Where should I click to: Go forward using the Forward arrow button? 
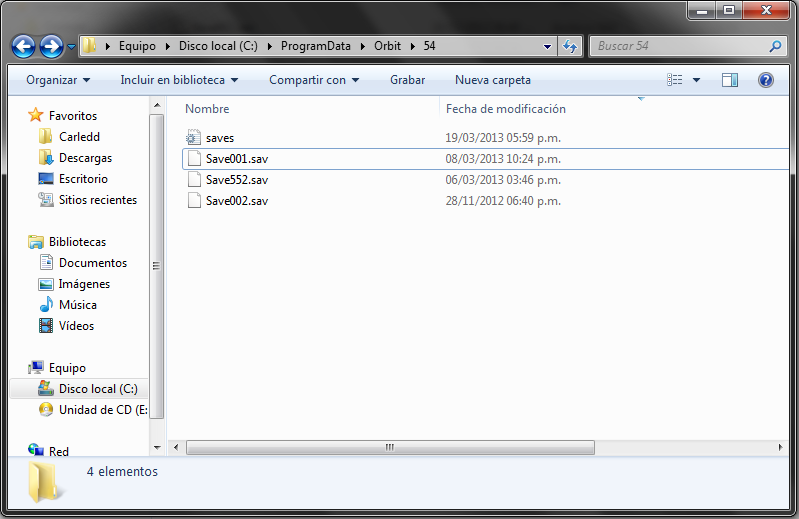click(x=51, y=46)
